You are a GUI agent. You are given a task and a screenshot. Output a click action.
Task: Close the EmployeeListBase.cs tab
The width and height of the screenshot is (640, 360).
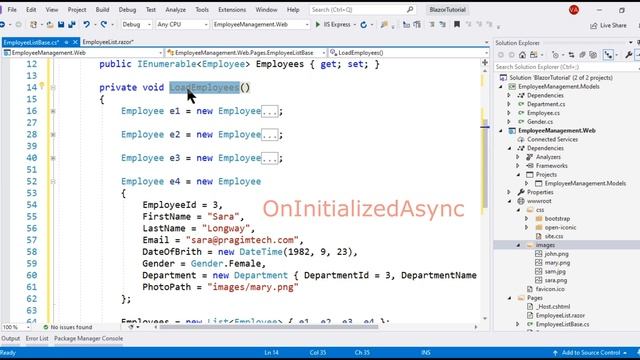point(76,42)
